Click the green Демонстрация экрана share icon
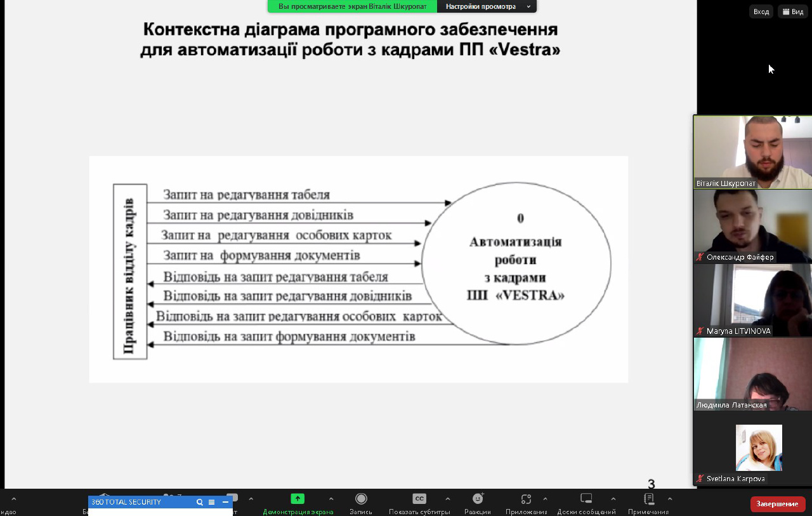Screen dimensions: 812x516 pyautogui.click(x=298, y=499)
